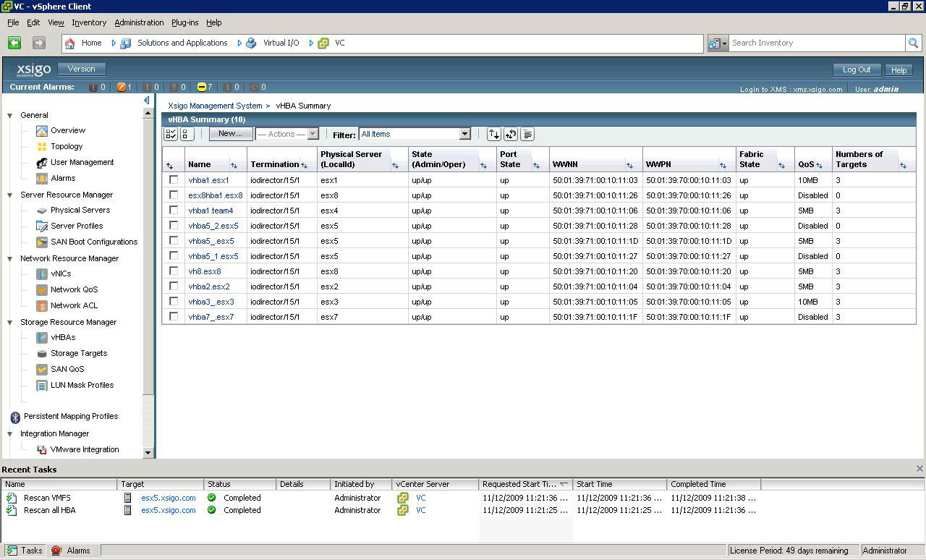Click the Version button
926x560 pixels.
[x=82, y=69]
